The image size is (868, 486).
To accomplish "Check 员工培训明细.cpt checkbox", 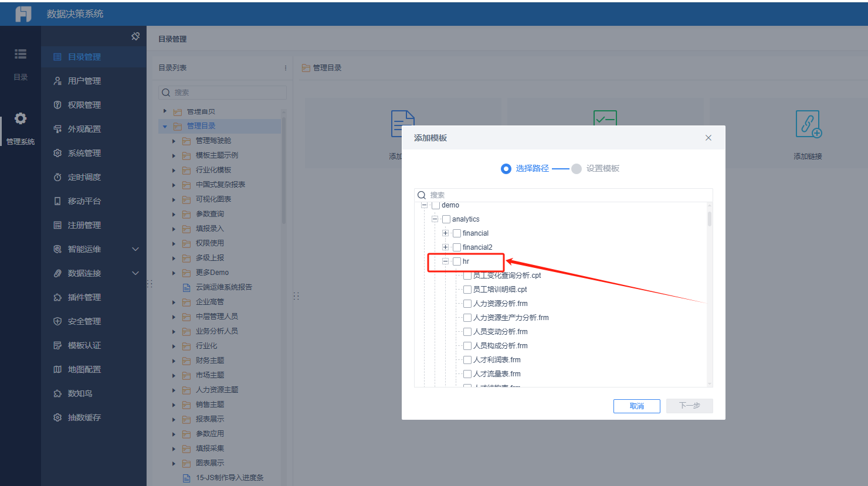I will point(467,290).
